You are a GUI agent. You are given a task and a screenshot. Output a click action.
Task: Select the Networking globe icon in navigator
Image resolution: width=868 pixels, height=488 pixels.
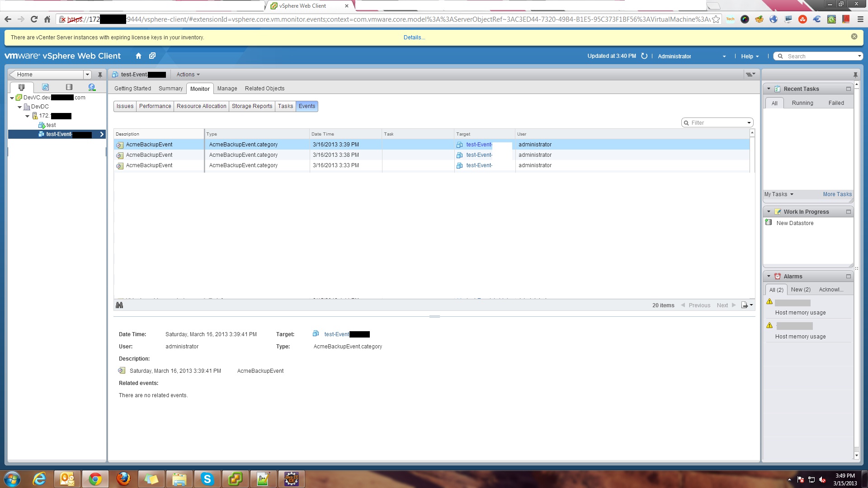[92, 87]
